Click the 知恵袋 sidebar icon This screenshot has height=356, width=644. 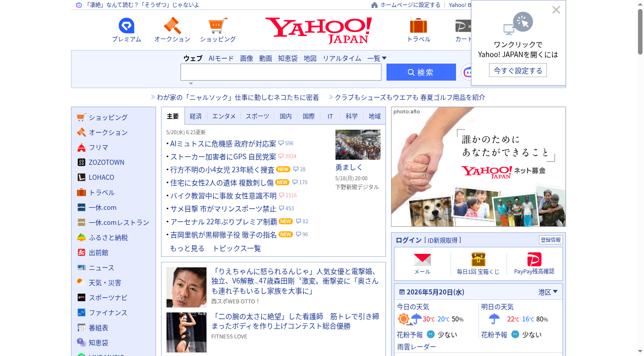pos(81,342)
